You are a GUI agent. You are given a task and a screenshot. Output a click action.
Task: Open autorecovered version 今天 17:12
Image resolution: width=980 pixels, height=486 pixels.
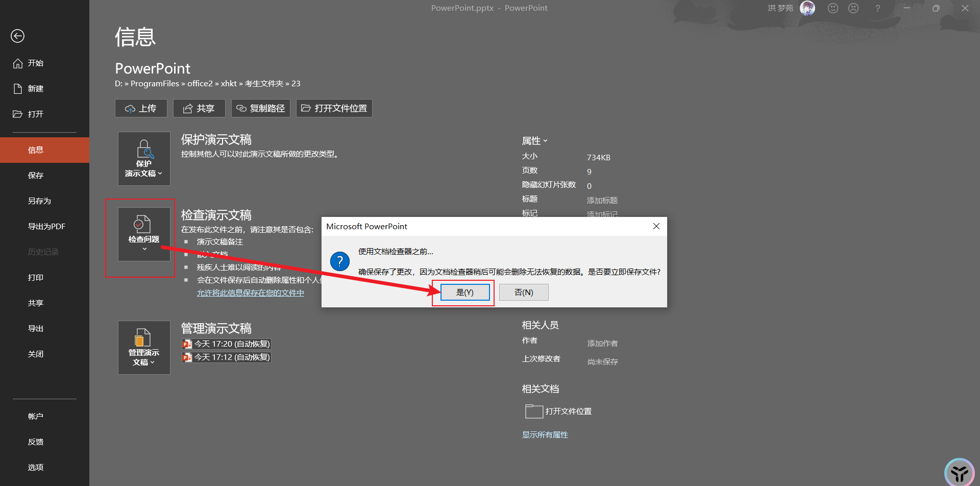[227, 357]
